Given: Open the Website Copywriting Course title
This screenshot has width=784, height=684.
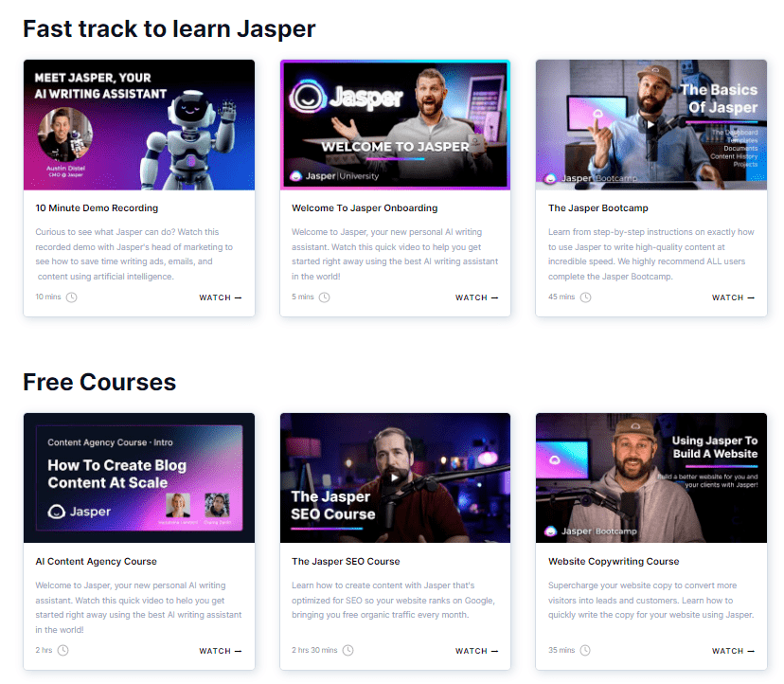Looking at the screenshot, I should click(614, 562).
